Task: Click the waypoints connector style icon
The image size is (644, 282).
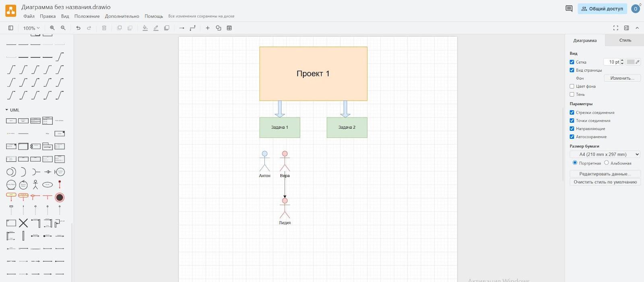Action: tap(192, 28)
